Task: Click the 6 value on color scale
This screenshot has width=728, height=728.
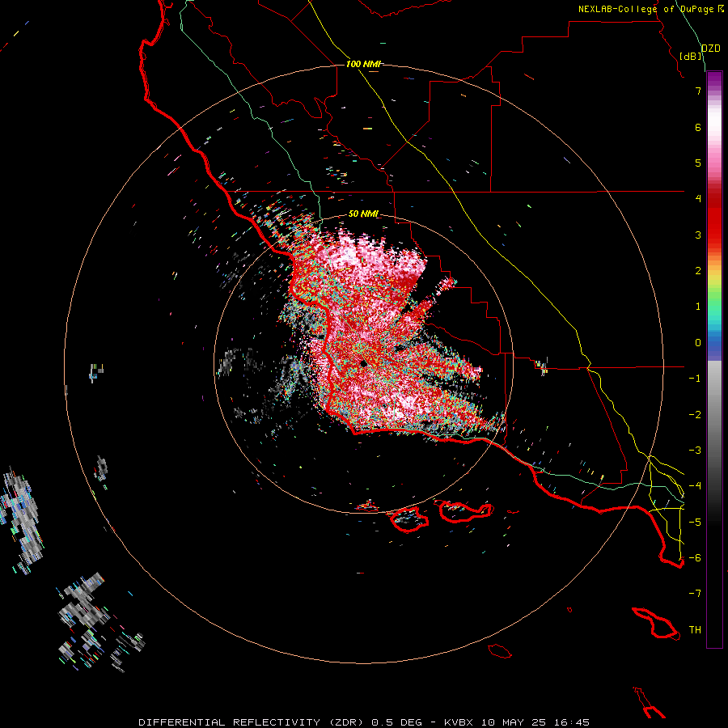Action: tap(698, 127)
